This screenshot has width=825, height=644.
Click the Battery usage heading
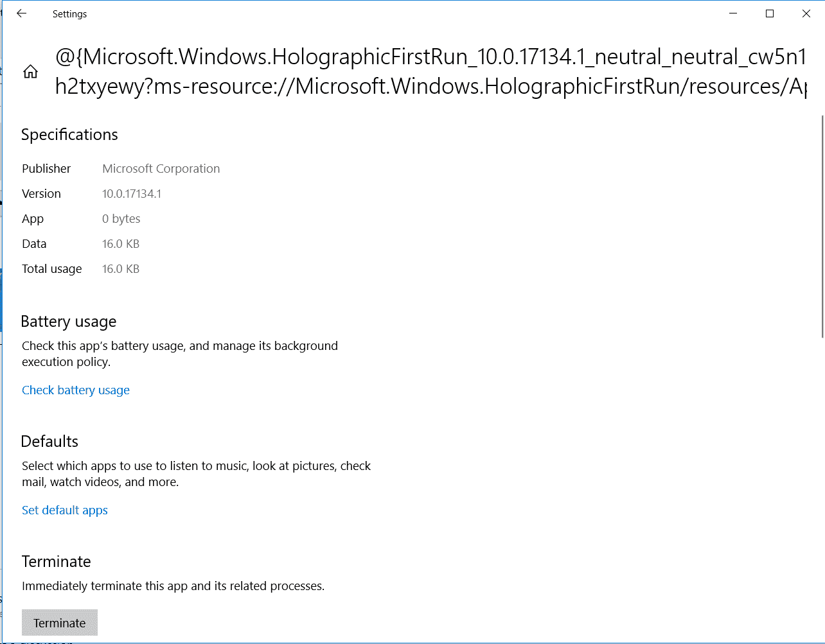click(x=69, y=322)
